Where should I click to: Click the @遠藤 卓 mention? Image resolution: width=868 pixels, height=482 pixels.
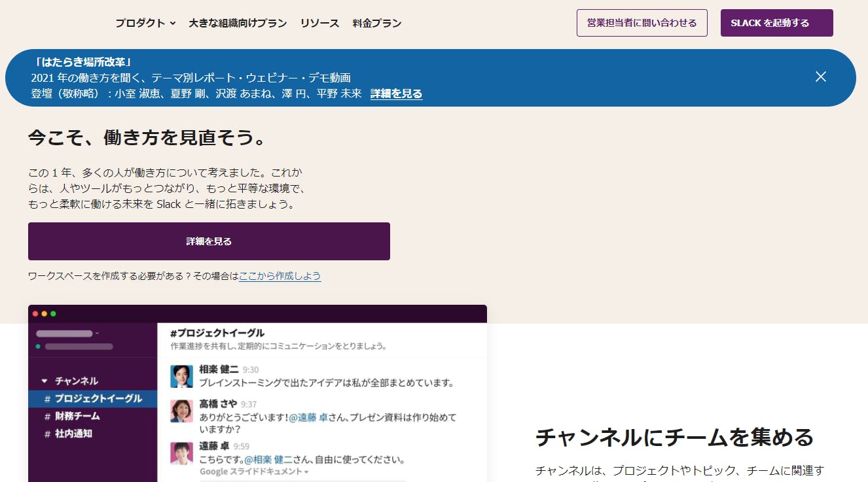[308, 417]
